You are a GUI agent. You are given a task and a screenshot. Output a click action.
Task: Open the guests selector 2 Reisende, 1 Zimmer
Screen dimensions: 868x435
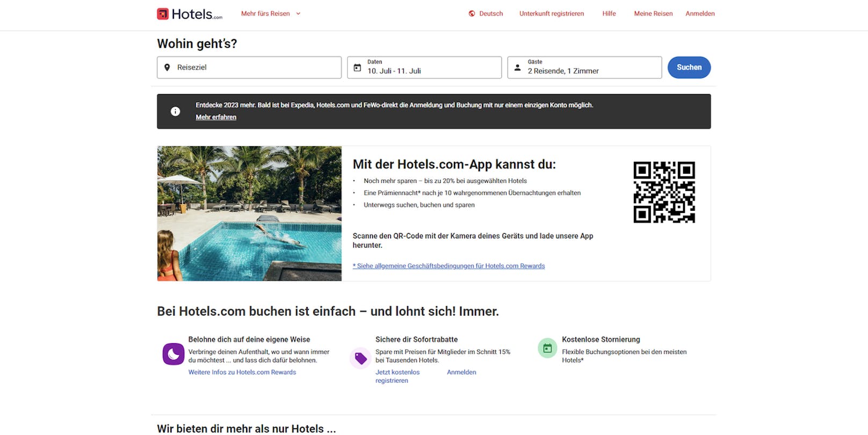[x=584, y=67]
